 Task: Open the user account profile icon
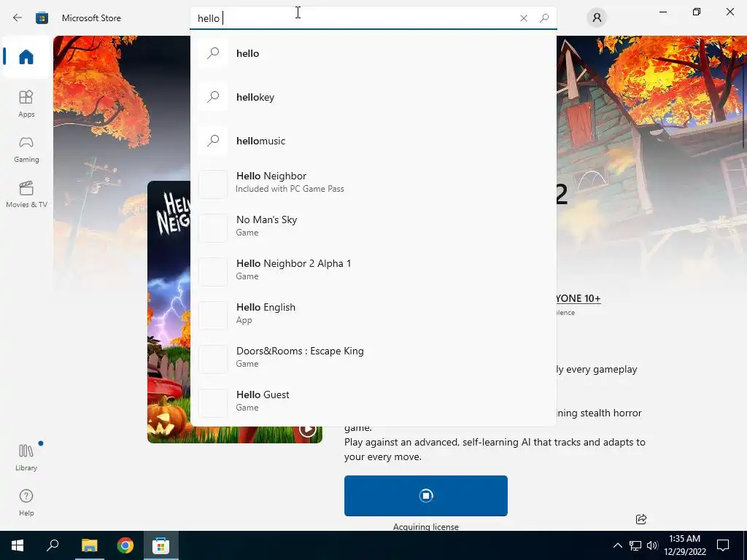point(597,18)
